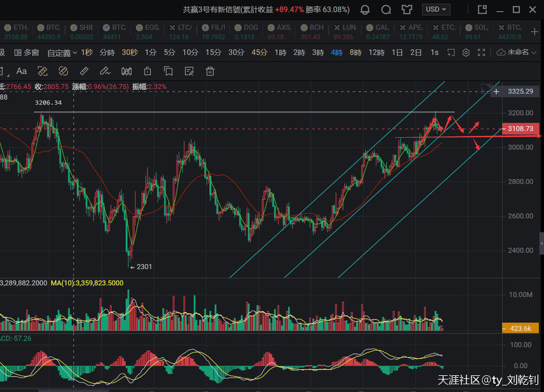Screen dimensions: 544x392
Task: Select the 1日 timeframe
Action: [397, 53]
